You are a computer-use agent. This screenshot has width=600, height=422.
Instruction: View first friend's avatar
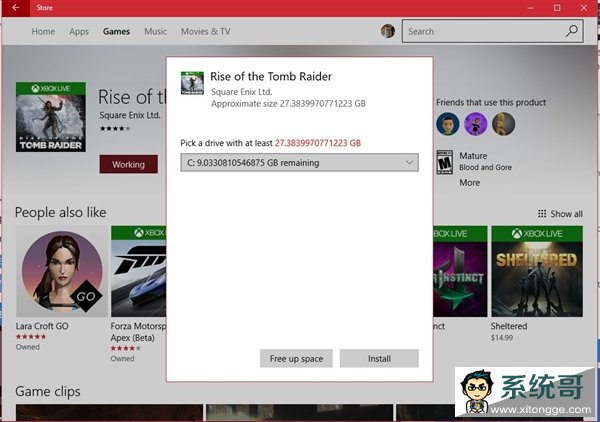coord(448,124)
